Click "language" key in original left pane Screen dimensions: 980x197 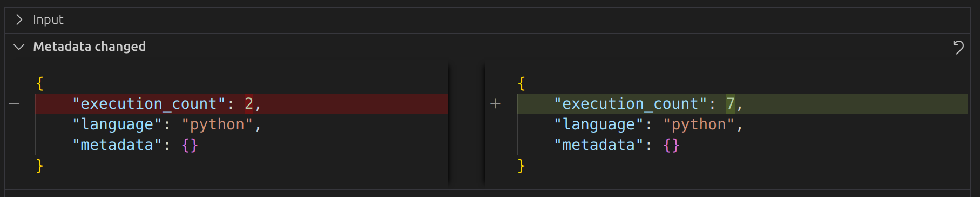[117, 124]
